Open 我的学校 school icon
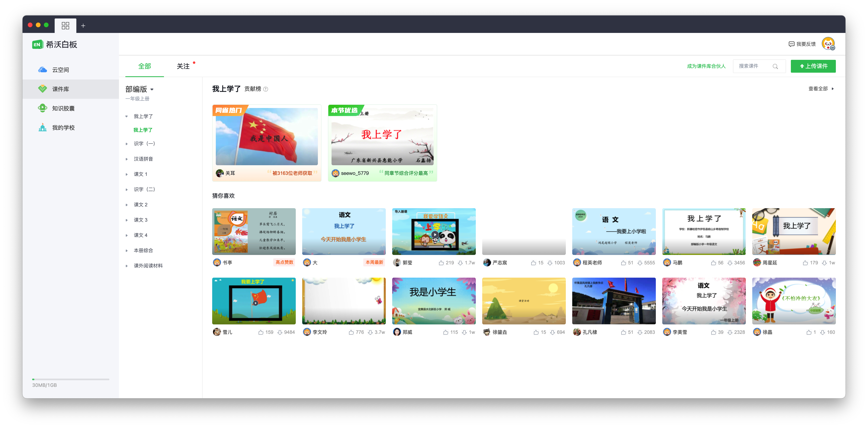The width and height of the screenshot is (868, 428). (42, 128)
